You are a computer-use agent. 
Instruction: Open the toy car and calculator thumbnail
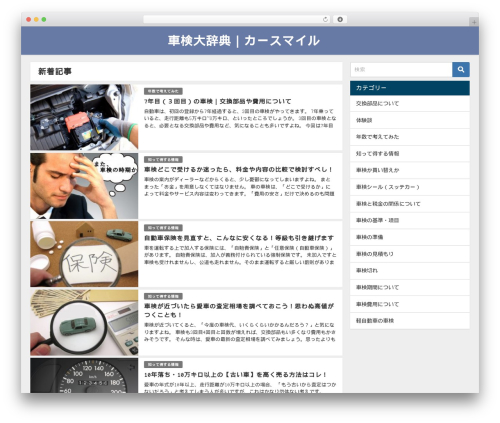84,322
